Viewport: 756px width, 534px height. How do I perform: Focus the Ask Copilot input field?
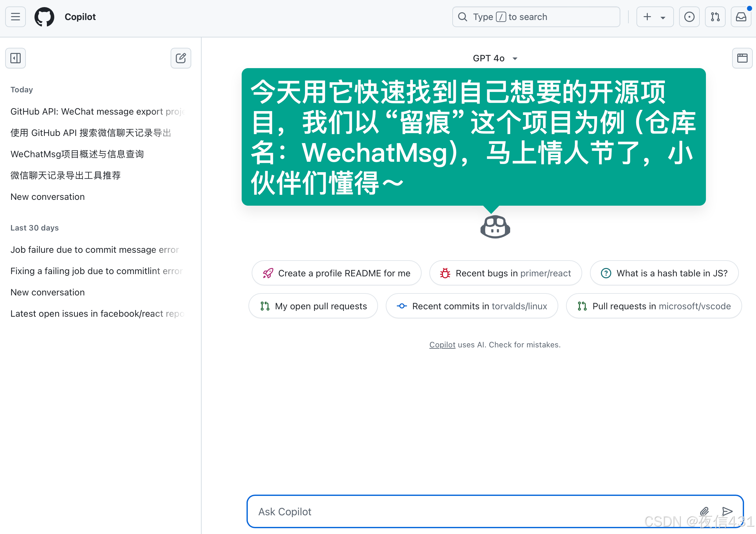[461, 511]
